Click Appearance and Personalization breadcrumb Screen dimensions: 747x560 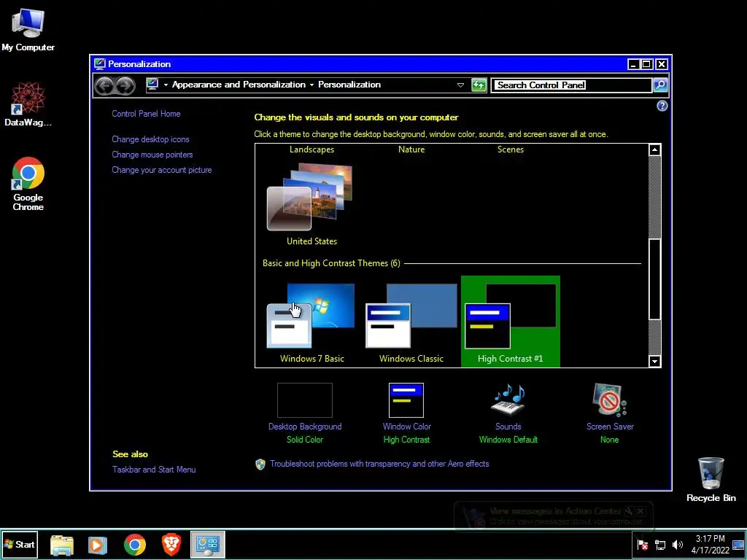tap(239, 85)
